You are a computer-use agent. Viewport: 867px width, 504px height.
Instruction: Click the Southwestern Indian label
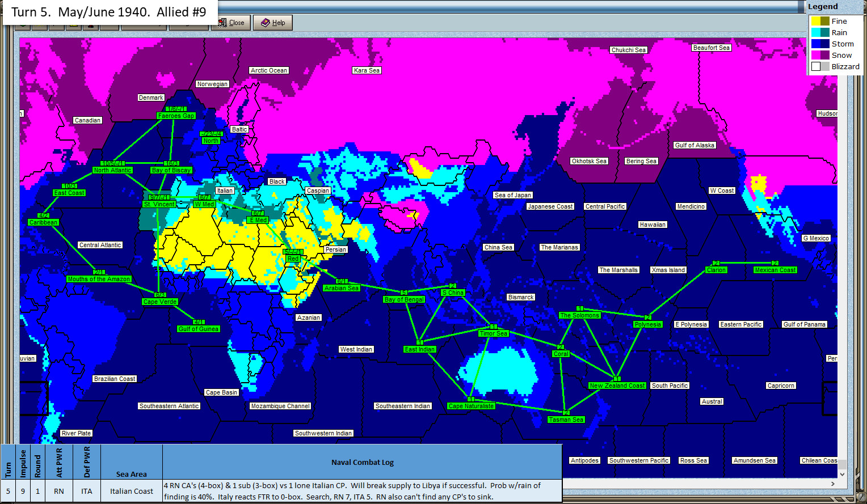pos(323,433)
